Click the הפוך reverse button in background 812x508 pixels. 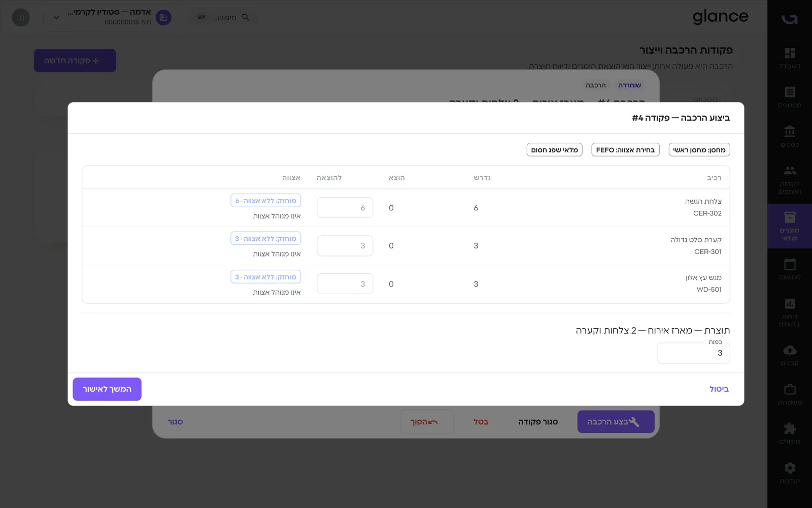pyautogui.click(x=427, y=422)
